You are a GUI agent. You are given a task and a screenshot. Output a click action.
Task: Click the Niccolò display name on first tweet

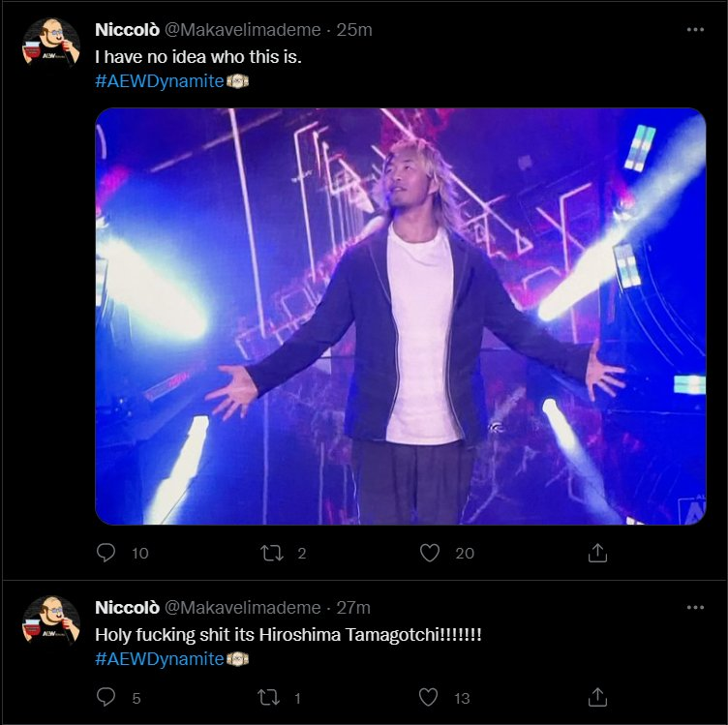(127, 30)
